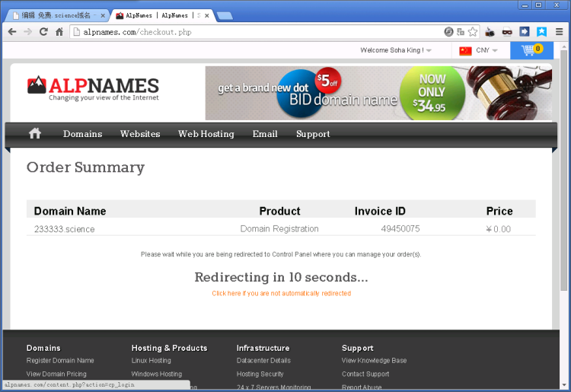The width and height of the screenshot is (571, 392).
Task: Click the 233333.science domain cell
Action: (65, 229)
